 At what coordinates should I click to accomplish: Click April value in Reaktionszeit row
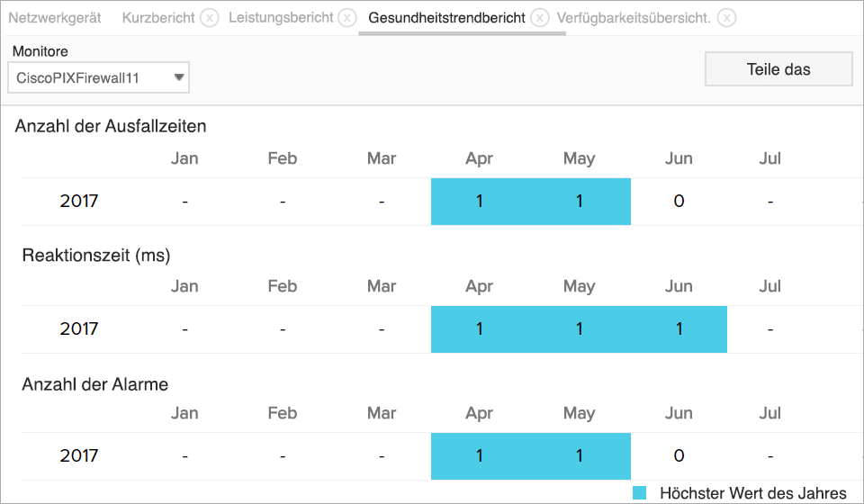click(480, 329)
